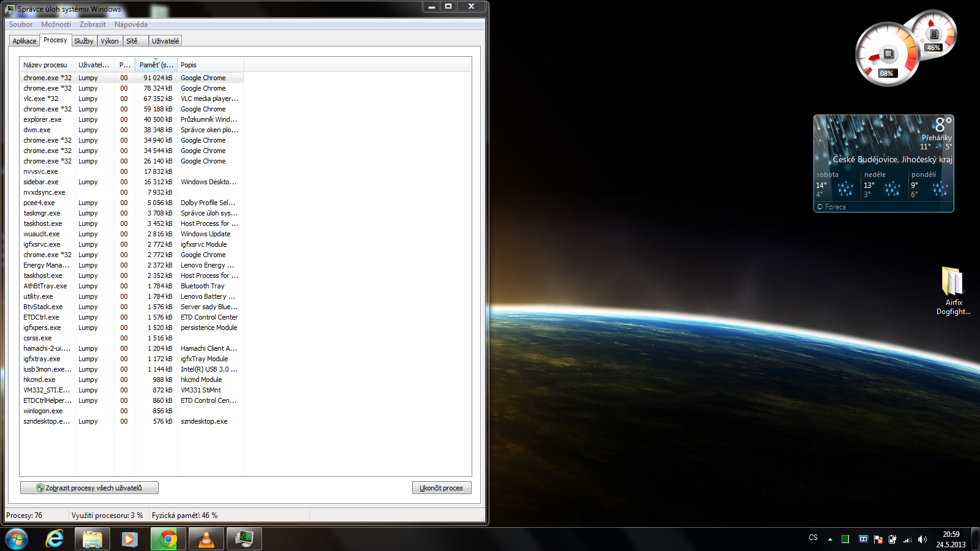Open VLC media player from the taskbar
This screenshot has height=551, width=980.
click(206, 539)
